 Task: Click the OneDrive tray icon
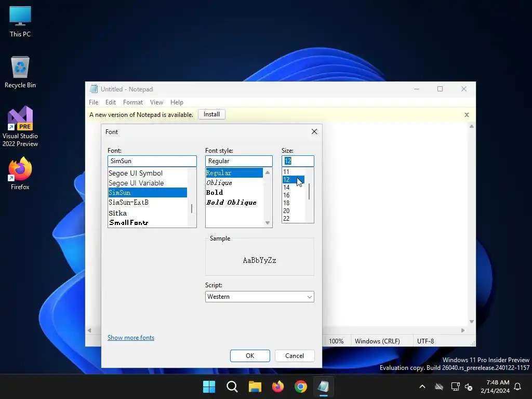coord(439,387)
